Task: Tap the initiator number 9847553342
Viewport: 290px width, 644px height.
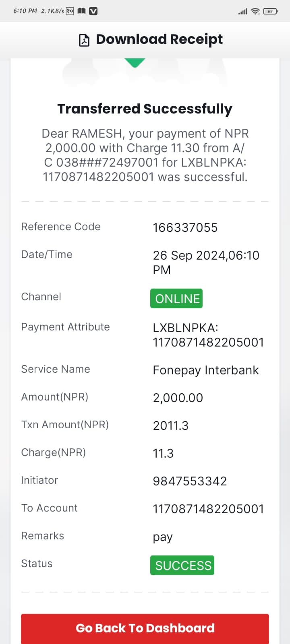Action: (190, 481)
